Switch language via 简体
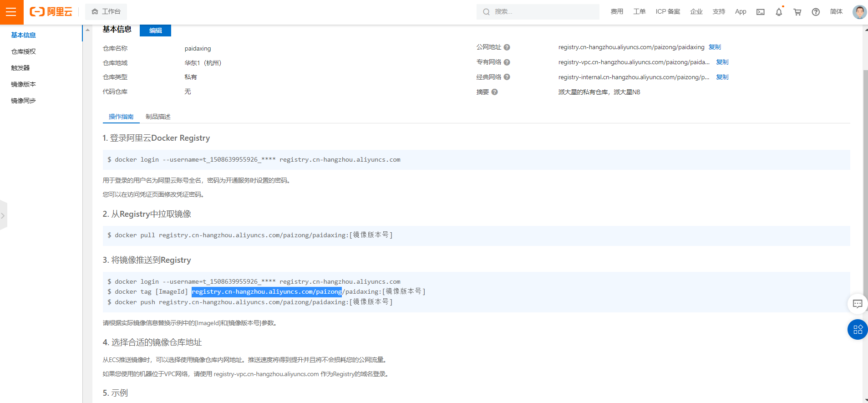 click(836, 12)
